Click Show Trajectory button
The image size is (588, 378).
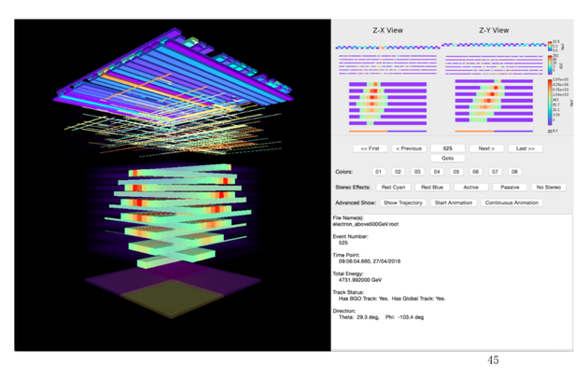[403, 203]
